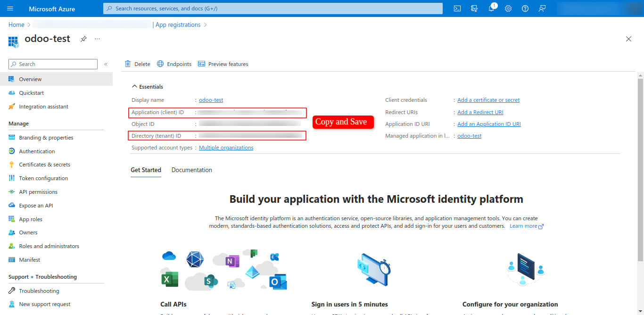The height and width of the screenshot is (315, 644).
Task: Click the Sign in users stopwatch illustration
Action: click(373, 269)
